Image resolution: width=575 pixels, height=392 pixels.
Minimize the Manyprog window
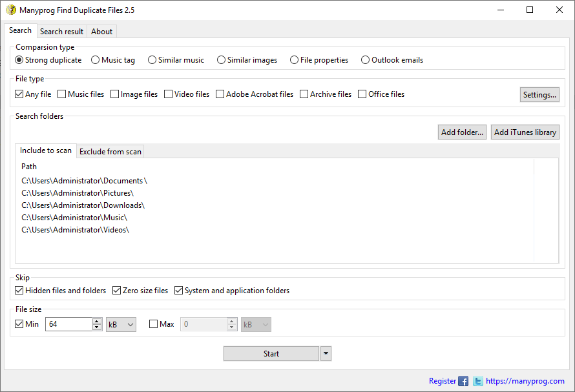(x=501, y=10)
